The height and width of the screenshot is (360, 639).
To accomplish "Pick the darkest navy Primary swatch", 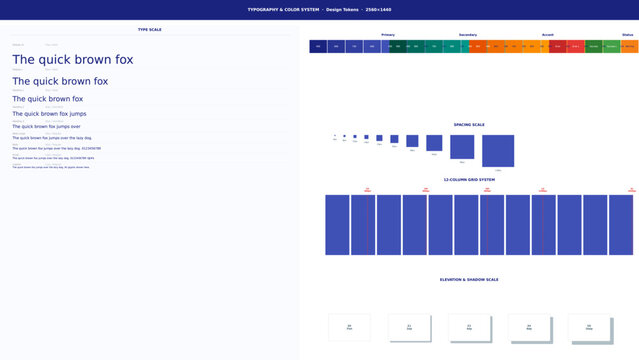I will [318, 46].
